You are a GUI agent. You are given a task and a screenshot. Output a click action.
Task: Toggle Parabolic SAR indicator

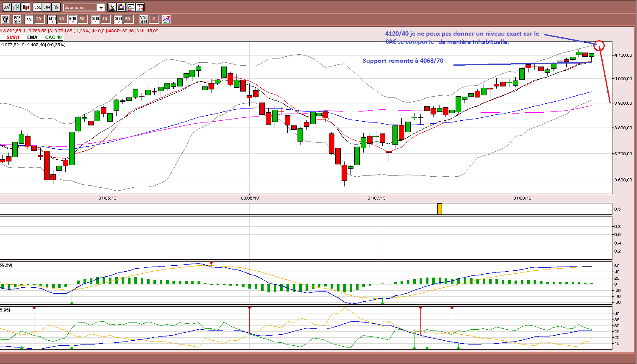tap(17, 19)
